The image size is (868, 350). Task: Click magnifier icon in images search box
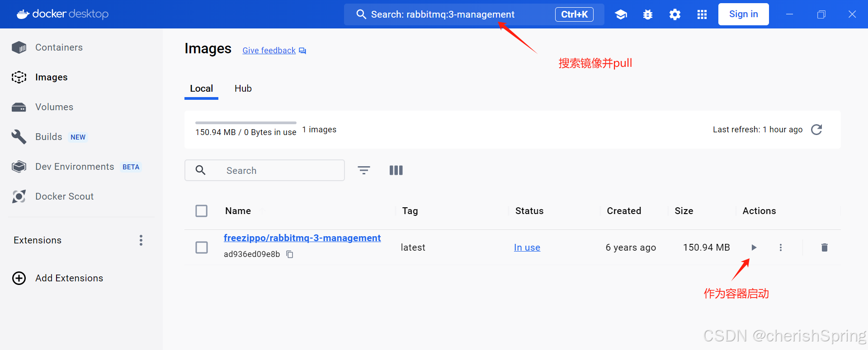pos(201,170)
